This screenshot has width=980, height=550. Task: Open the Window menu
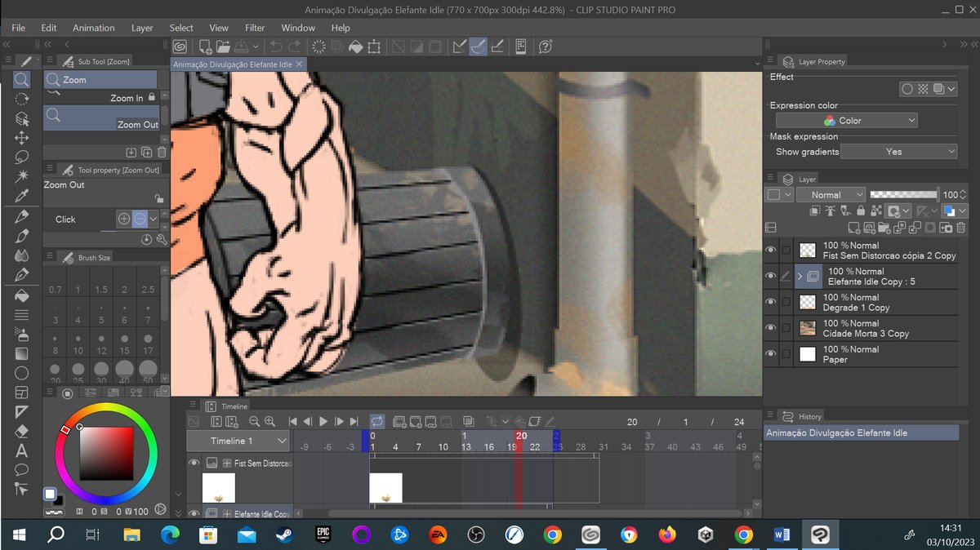[298, 28]
